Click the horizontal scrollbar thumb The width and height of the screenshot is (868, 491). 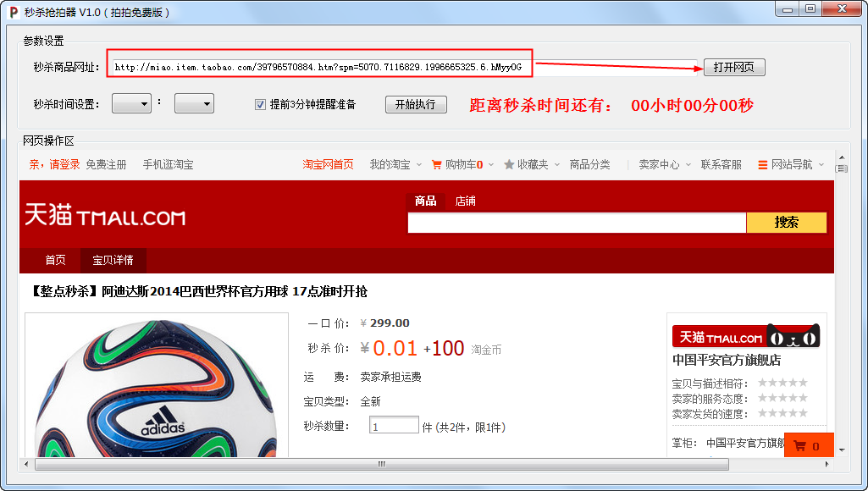coord(382,464)
